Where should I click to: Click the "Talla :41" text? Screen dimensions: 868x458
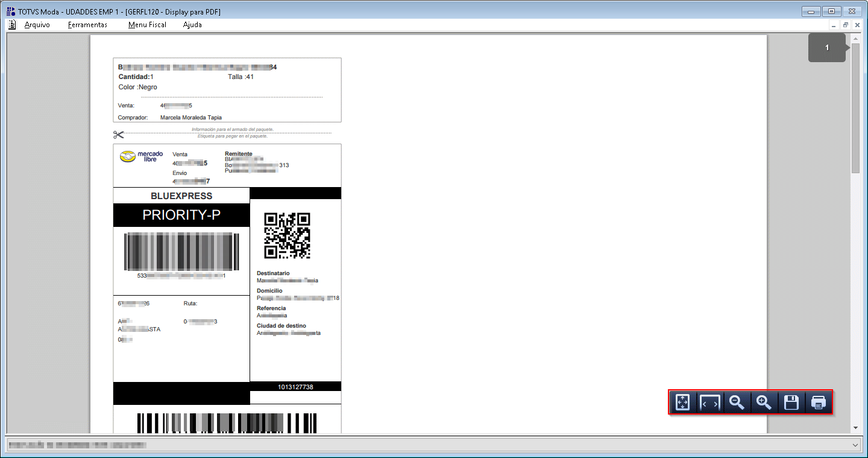[241, 77]
